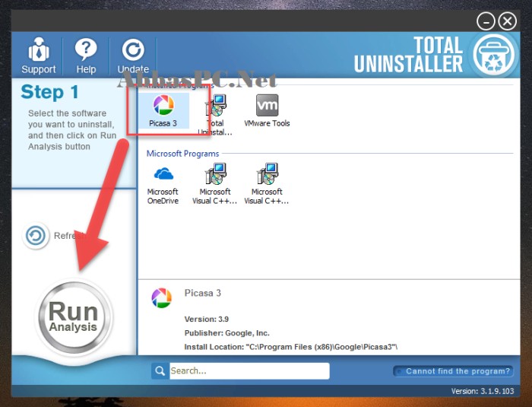
Task: Click the search magnifier icon
Action: [x=160, y=370]
